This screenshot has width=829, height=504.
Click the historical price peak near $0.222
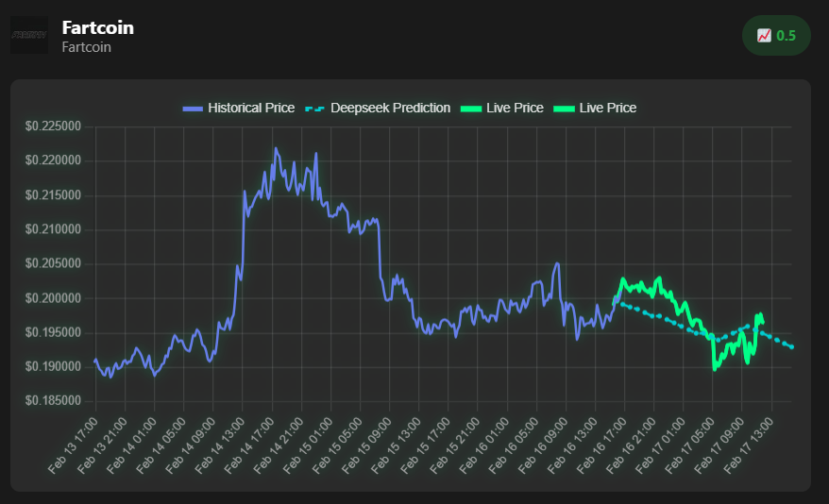[x=276, y=148]
